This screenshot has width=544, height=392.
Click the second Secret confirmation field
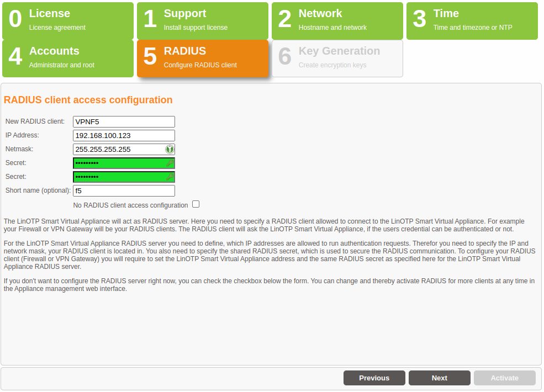[118, 177]
